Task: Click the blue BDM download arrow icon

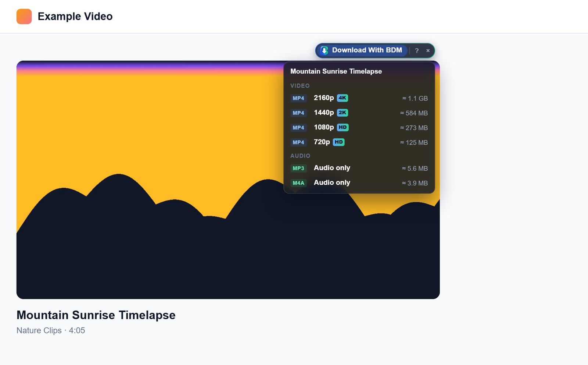Action: [324, 50]
